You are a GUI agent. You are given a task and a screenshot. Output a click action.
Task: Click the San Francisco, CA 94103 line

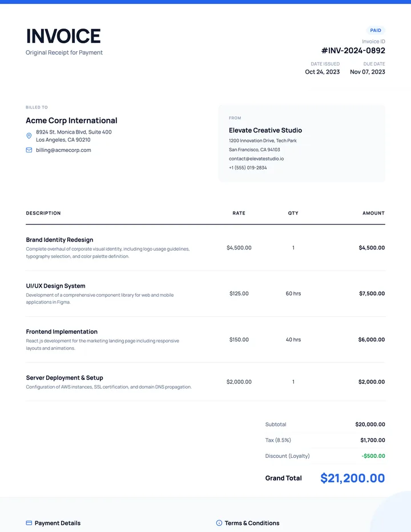[255, 150]
